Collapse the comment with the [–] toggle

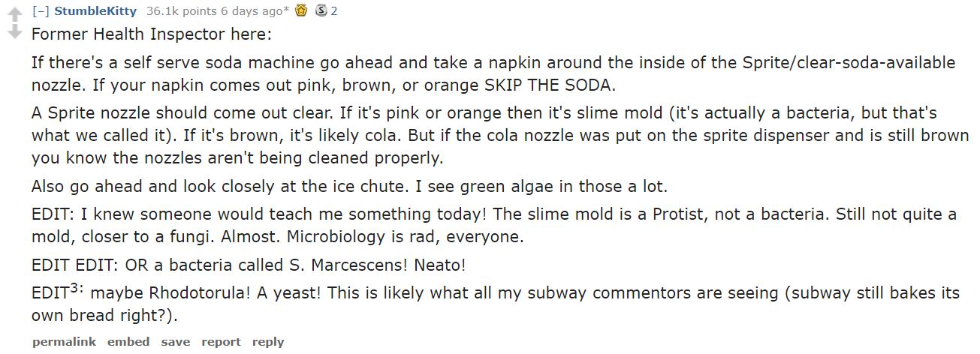(x=41, y=10)
